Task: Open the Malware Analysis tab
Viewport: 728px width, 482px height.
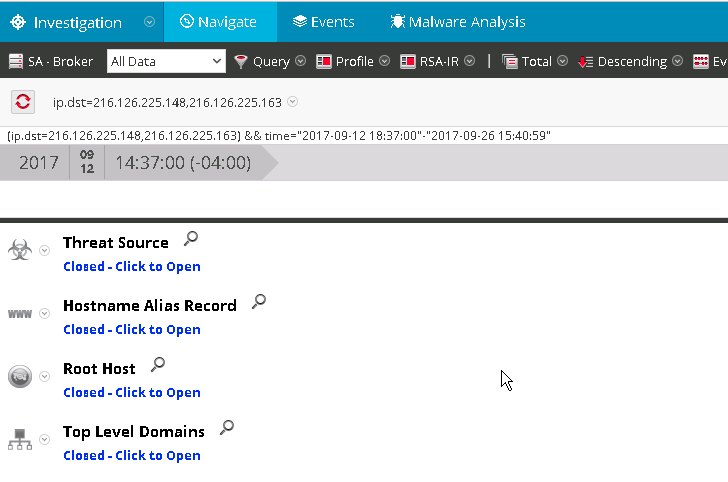Action: [x=458, y=22]
